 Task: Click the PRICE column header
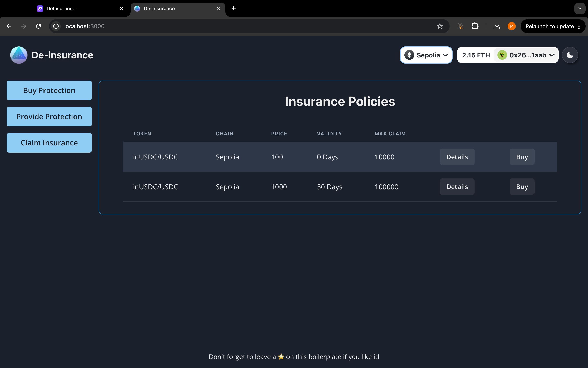click(x=279, y=134)
